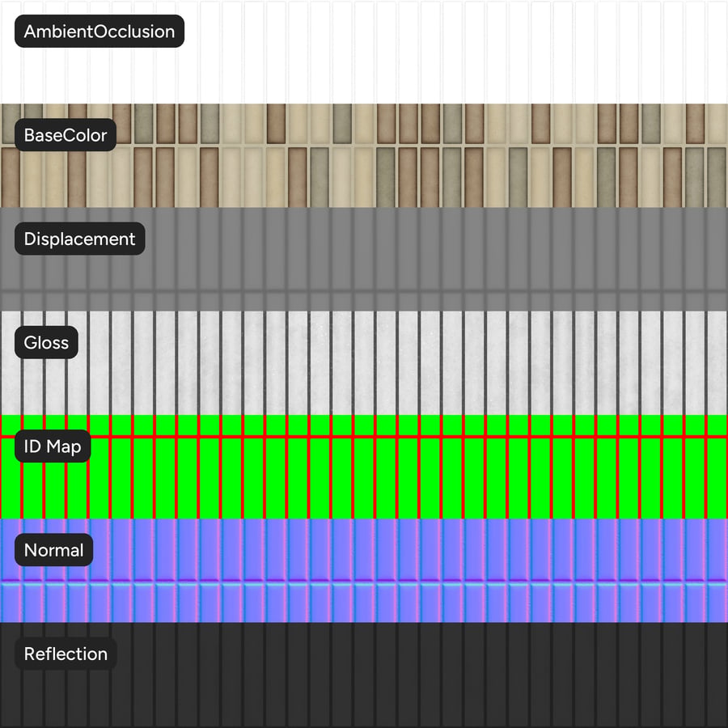This screenshot has width=728, height=728.
Task: Open the light gray gloss texture strip
Action: (364, 363)
